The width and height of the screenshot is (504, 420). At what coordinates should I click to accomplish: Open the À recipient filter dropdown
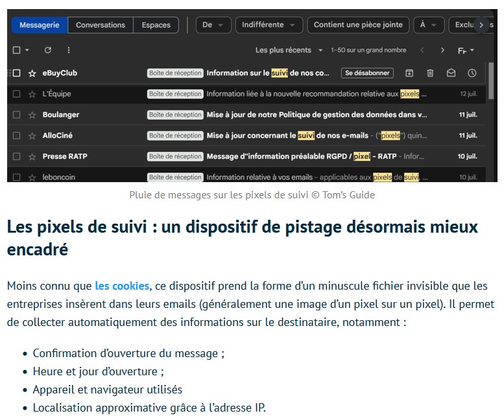(x=429, y=25)
